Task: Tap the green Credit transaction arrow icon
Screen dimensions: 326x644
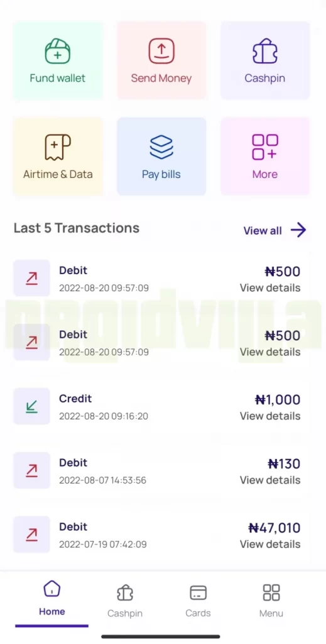Action: pyautogui.click(x=31, y=406)
